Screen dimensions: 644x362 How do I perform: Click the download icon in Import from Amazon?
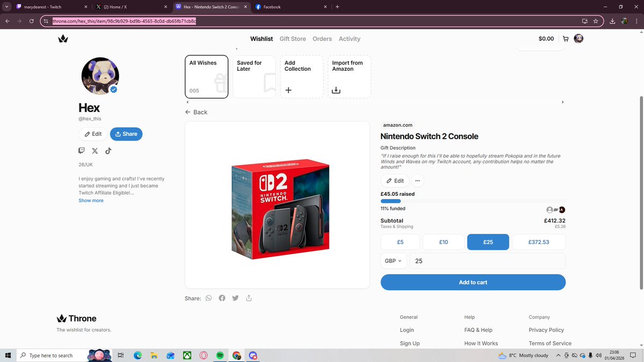[336, 90]
